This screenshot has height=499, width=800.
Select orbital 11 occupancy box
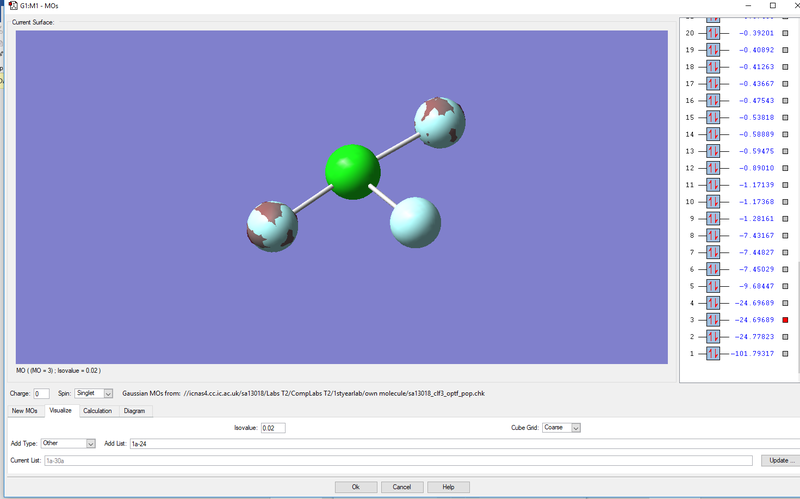click(x=713, y=185)
